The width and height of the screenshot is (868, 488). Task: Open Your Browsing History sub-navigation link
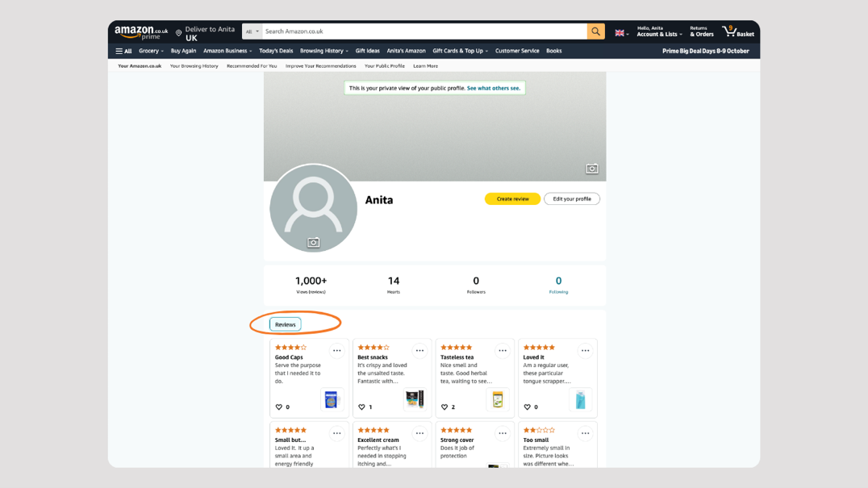click(x=194, y=66)
